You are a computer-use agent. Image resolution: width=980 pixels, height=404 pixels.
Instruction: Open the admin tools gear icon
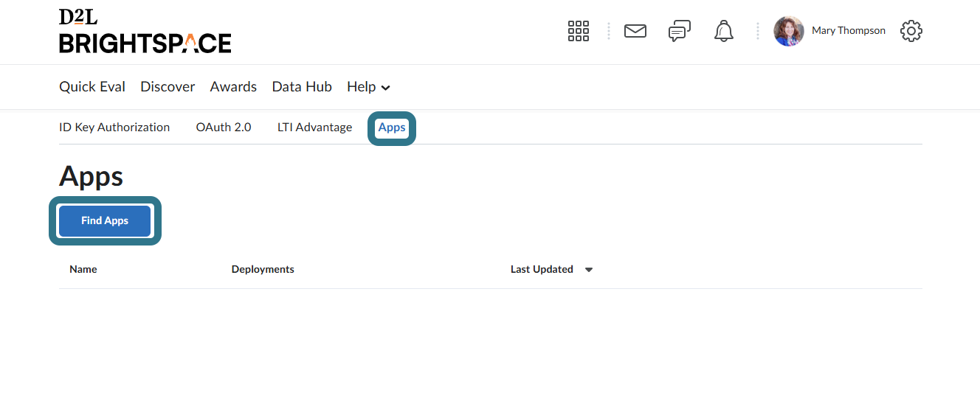pos(911,31)
